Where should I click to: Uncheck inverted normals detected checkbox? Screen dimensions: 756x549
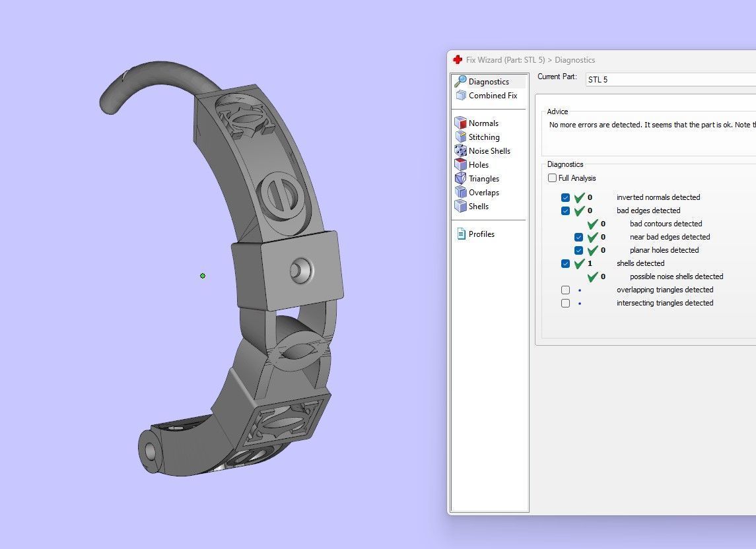pyautogui.click(x=566, y=197)
